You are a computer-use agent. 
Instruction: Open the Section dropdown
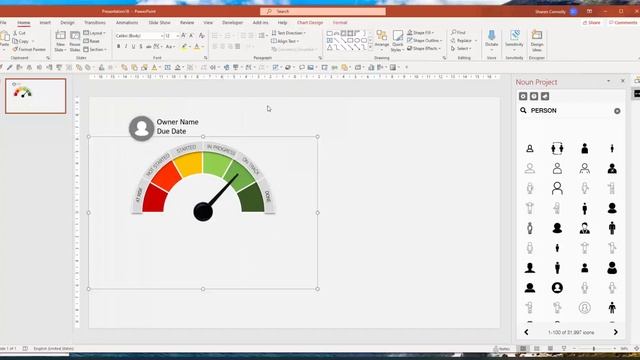(95, 49)
